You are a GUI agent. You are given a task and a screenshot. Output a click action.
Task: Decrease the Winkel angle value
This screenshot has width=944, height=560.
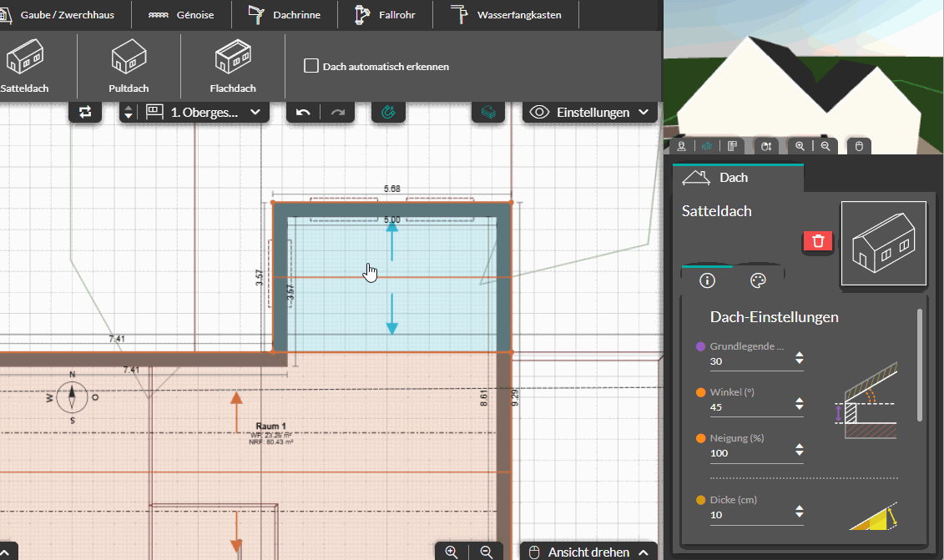click(x=800, y=407)
